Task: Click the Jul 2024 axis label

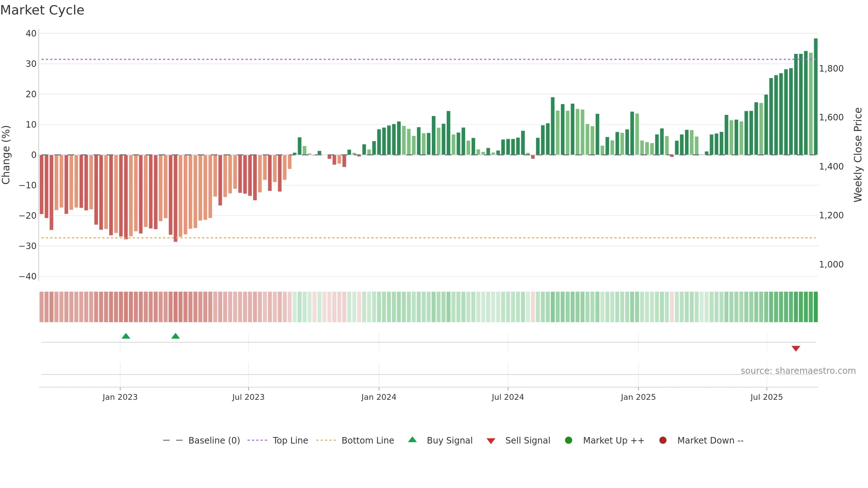Action: click(x=508, y=397)
